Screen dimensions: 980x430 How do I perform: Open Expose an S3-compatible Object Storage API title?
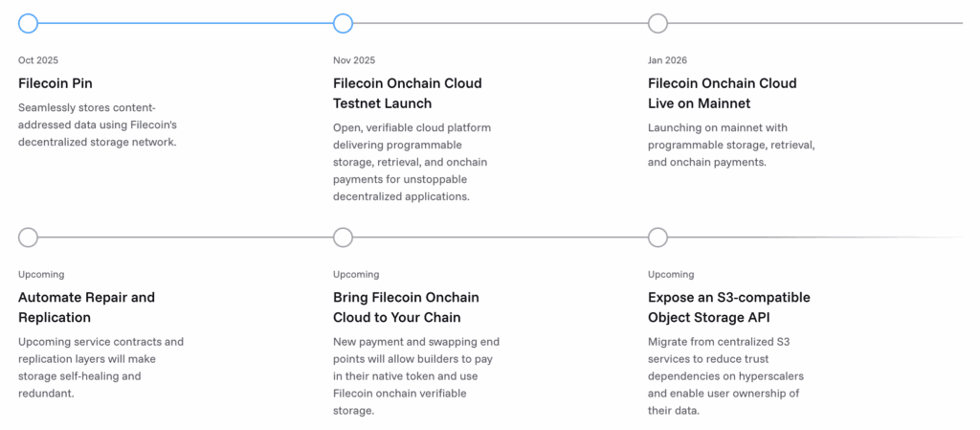click(728, 307)
